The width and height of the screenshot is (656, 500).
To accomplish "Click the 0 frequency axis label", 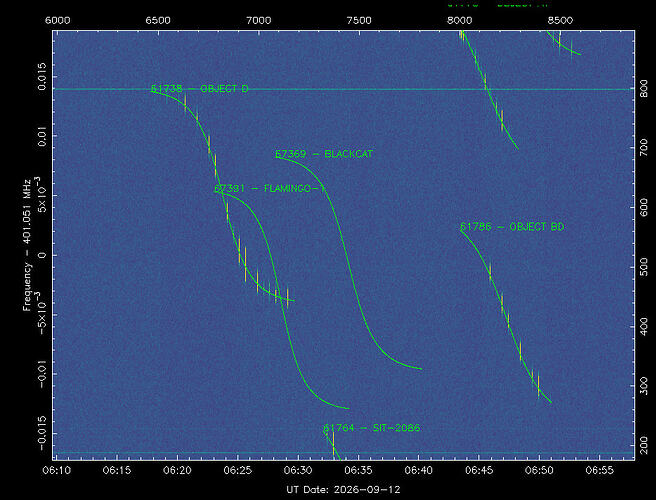I will [43, 255].
